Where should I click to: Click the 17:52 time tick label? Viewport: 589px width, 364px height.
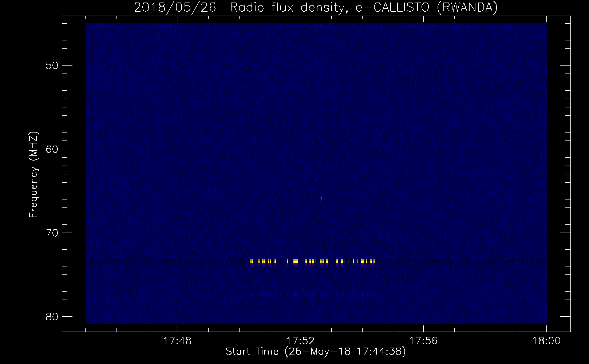point(301,341)
